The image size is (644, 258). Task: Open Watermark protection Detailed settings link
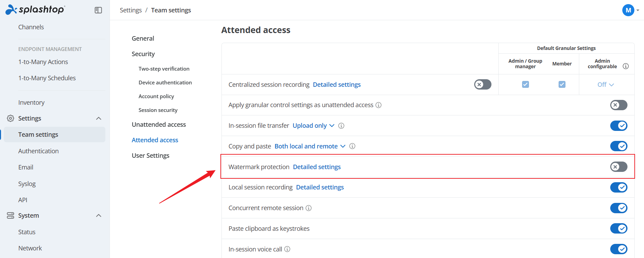[317, 167]
